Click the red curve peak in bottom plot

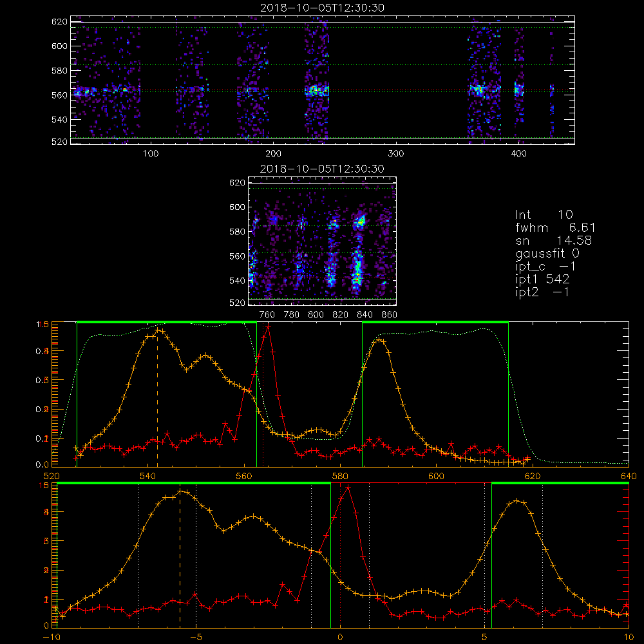tap(348, 488)
